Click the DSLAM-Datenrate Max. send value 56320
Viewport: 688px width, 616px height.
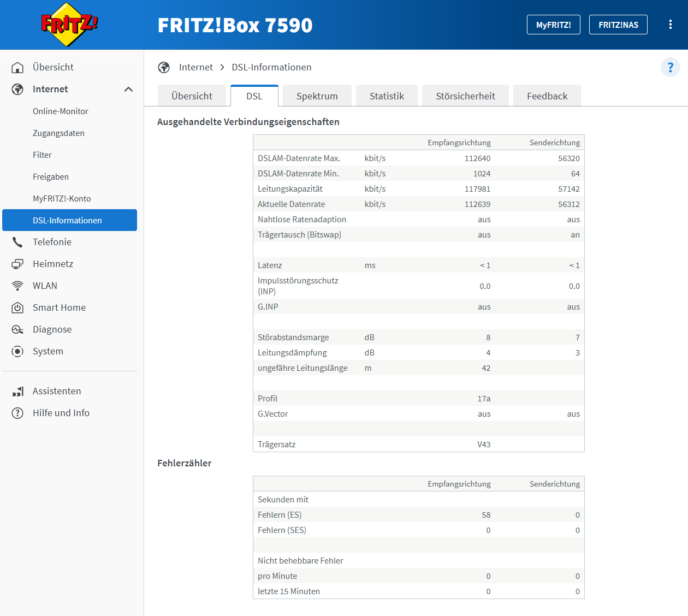point(569,158)
